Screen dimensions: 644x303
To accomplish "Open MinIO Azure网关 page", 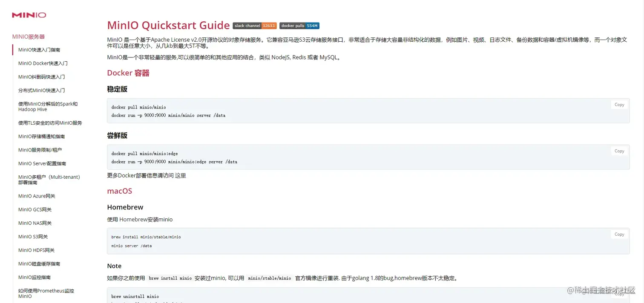I will (x=37, y=196).
